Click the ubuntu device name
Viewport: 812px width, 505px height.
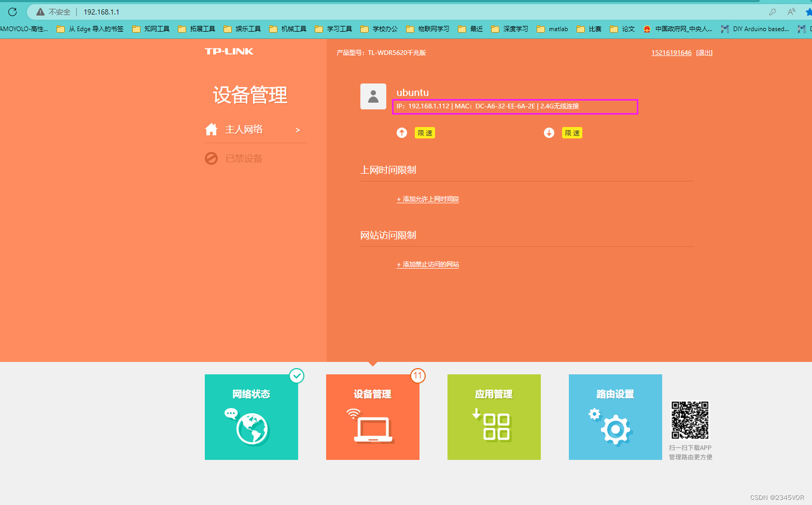[413, 92]
